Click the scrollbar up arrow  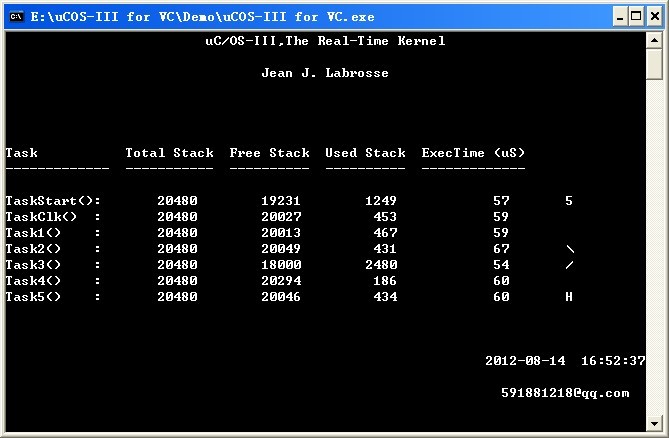tap(654, 41)
